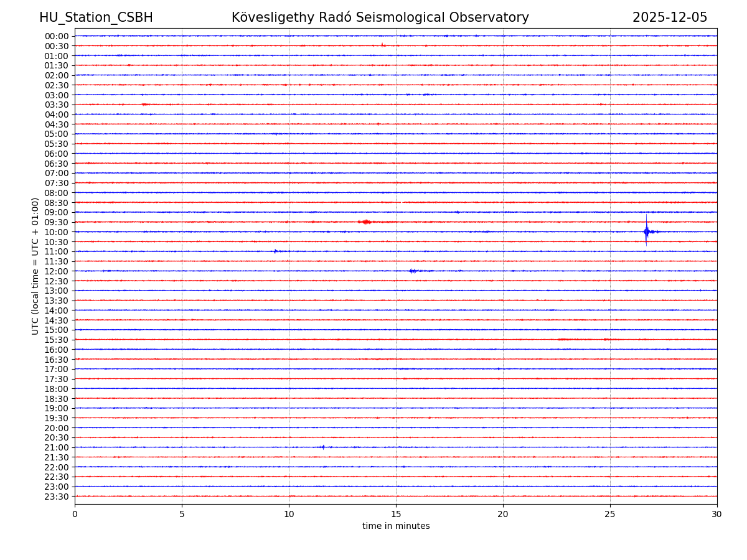Image resolution: width=747 pixels, height=560 pixels.
Task: Click the small blue event on the 11:00 trace
Action: pyautogui.click(x=275, y=251)
